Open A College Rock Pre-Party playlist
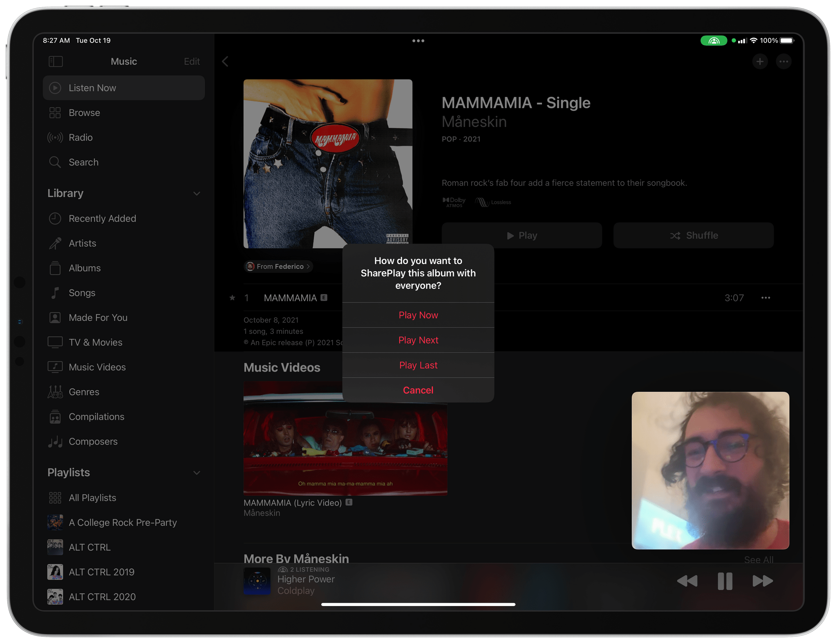Viewport: 837px width, 644px height. click(x=124, y=523)
